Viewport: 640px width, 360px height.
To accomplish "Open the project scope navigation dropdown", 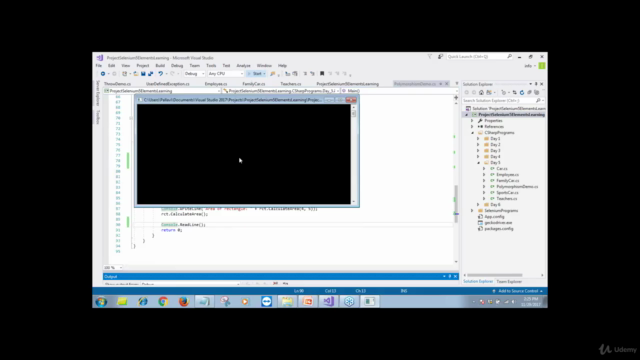I will point(162,91).
